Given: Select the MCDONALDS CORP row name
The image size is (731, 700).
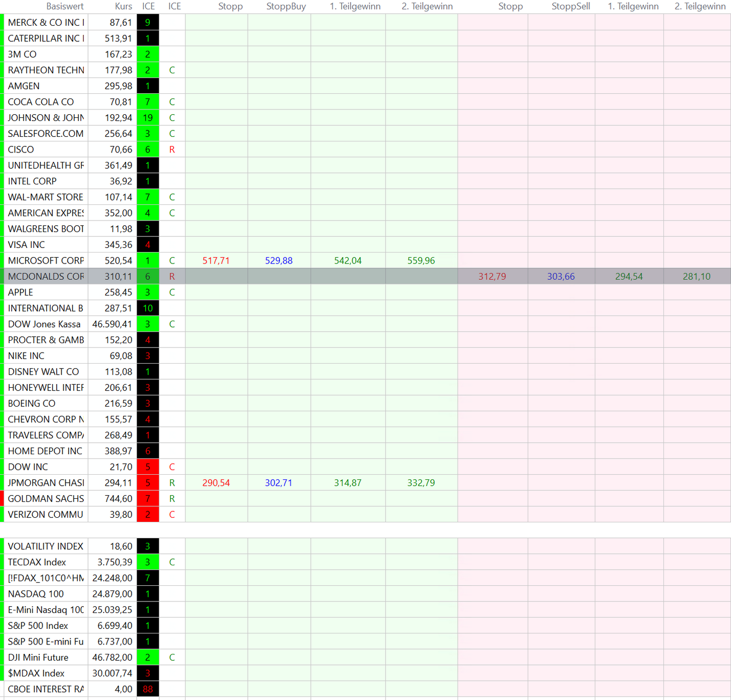Looking at the screenshot, I should (46, 276).
